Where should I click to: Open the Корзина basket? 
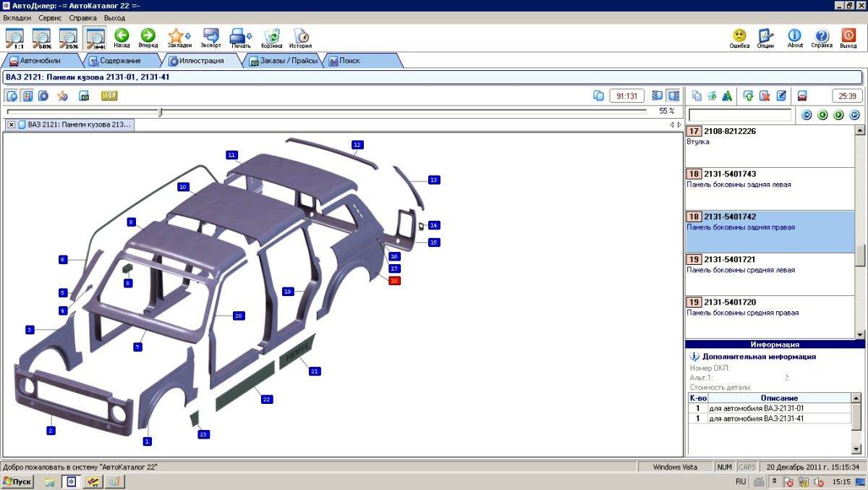coord(272,38)
